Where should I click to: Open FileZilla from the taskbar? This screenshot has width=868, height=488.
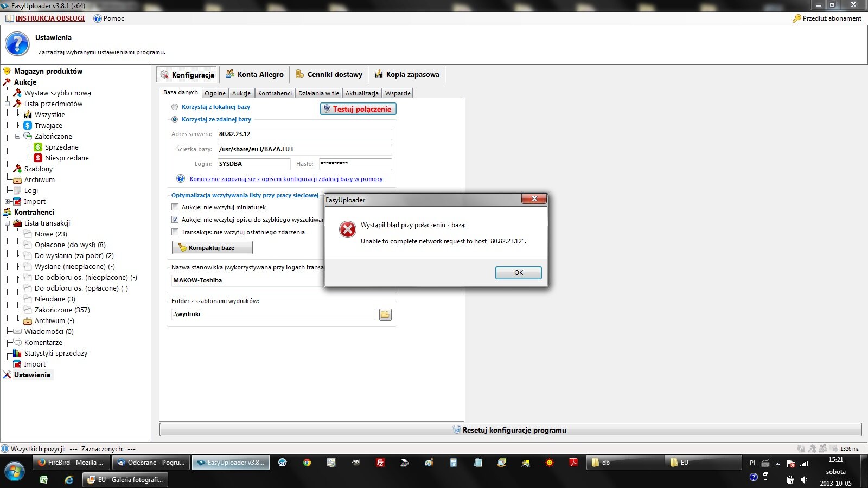click(x=380, y=463)
